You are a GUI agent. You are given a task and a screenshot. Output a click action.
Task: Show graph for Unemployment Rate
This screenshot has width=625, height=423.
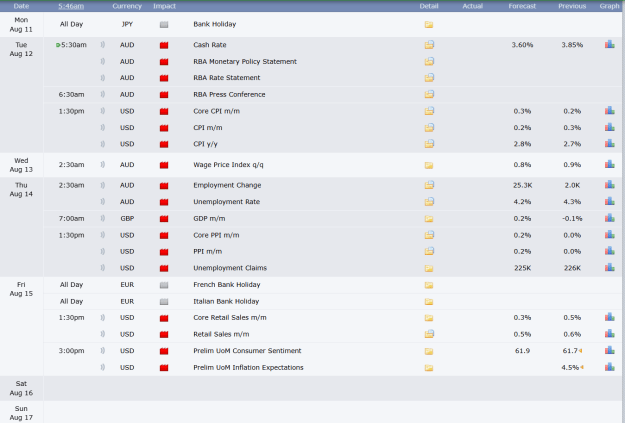pos(609,201)
